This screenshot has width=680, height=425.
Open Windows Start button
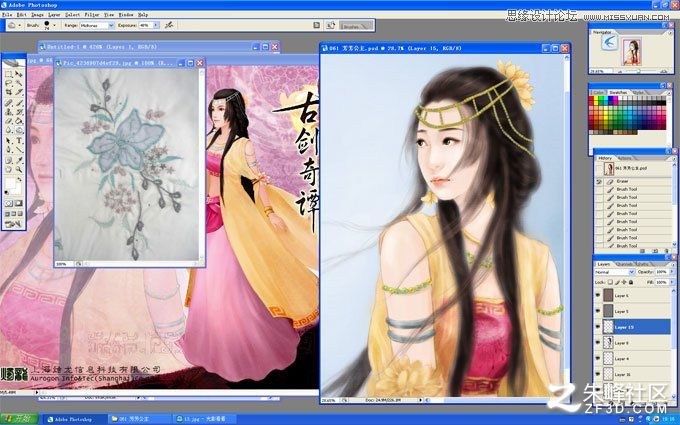coord(19,419)
